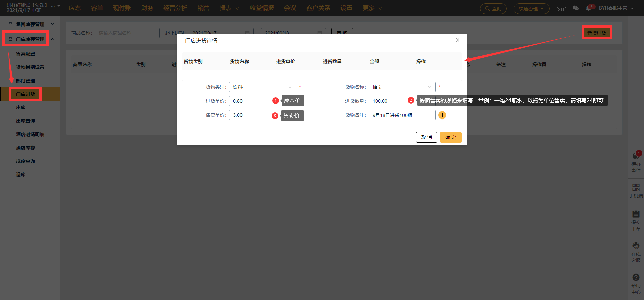Viewport: 644px width, 300px height.
Task: Click the 售卖单价 input field
Action: coord(263,115)
